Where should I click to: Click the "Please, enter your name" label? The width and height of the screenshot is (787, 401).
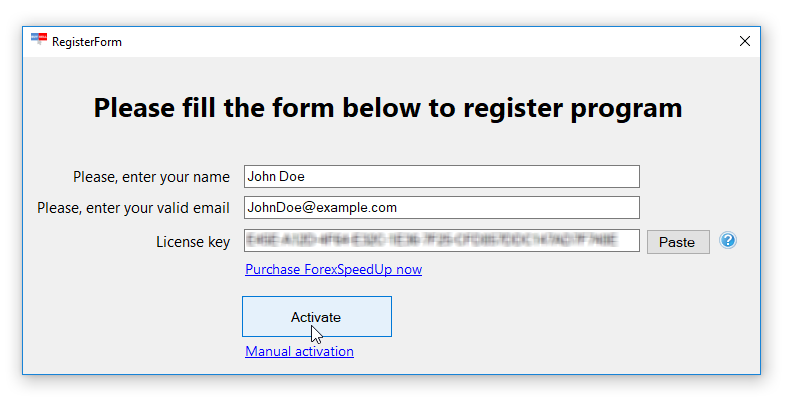[x=151, y=177]
